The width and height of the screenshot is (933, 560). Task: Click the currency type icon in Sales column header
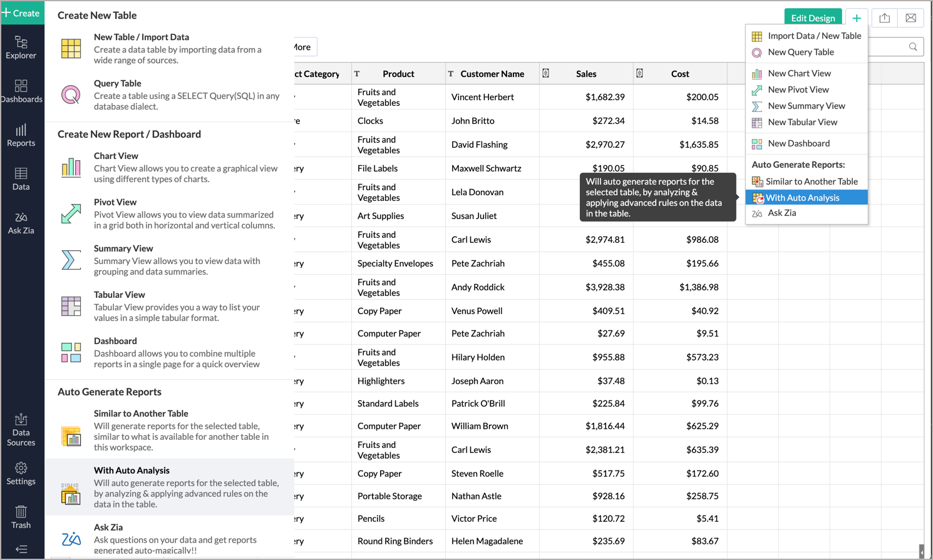545,73
